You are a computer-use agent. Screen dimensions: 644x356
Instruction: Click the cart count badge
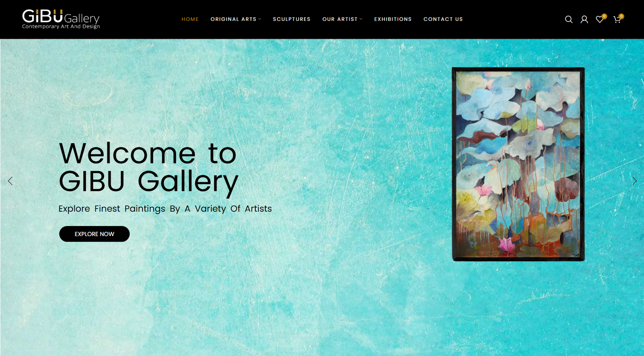click(x=621, y=16)
